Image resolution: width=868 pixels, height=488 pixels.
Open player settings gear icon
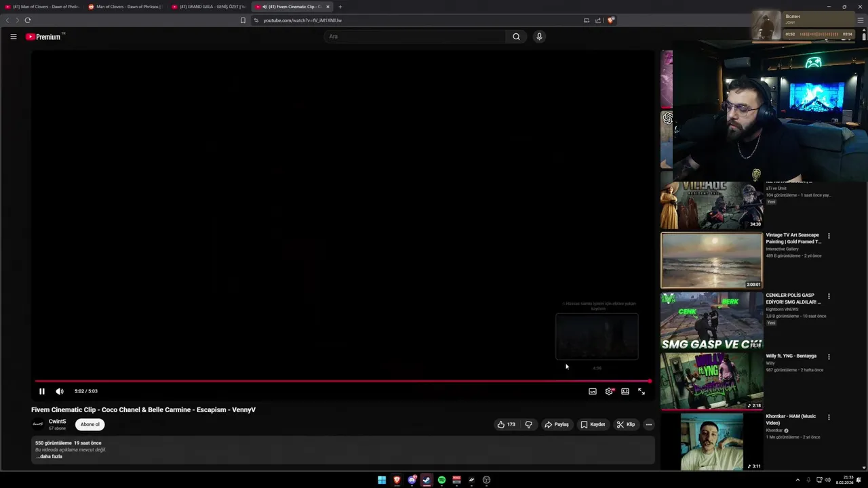click(609, 391)
